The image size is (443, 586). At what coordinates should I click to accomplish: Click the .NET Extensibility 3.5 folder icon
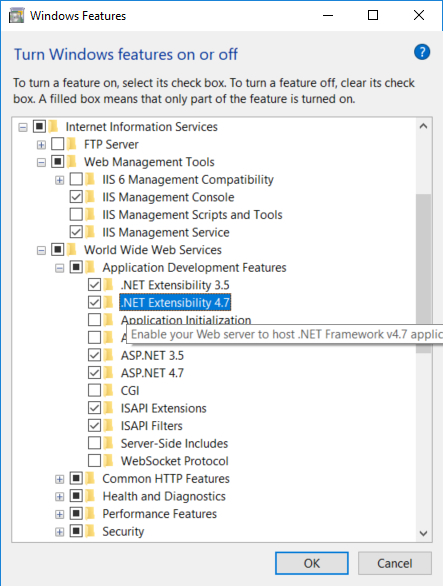[108, 285]
